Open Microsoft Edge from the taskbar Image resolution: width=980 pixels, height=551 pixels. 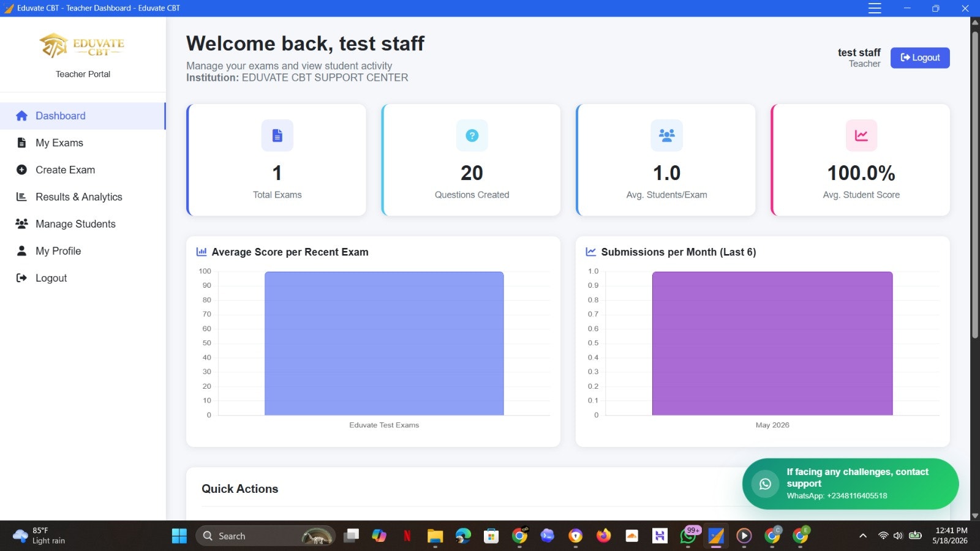pyautogui.click(x=463, y=536)
